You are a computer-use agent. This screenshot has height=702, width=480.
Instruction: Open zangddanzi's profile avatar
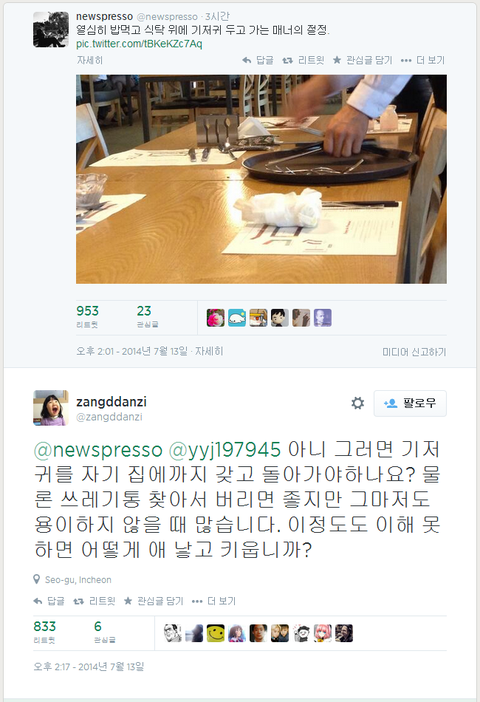point(51,408)
